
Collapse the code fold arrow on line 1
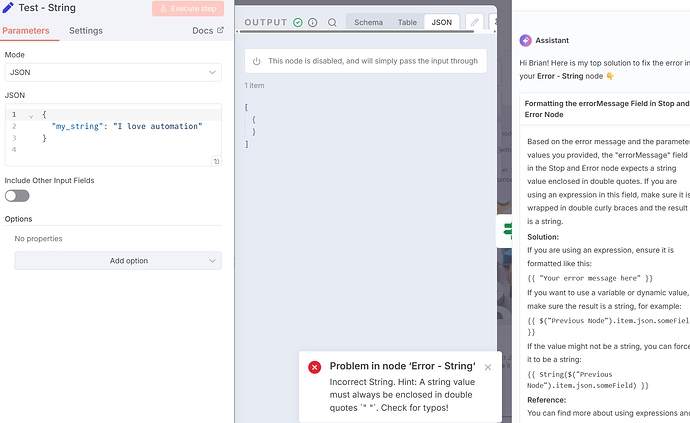(x=31, y=116)
